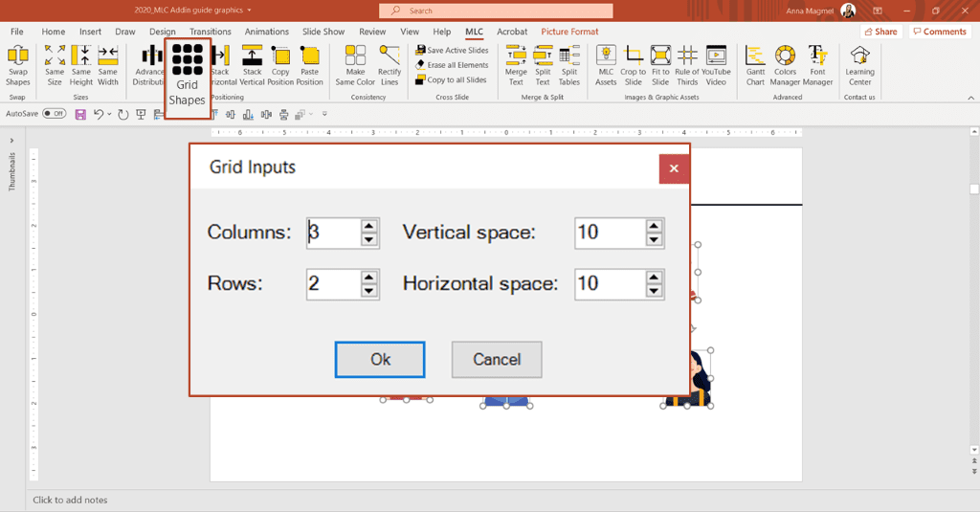Image resolution: width=980 pixels, height=512 pixels.
Task: Expand the Thumbnails pane chevron
Action: tap(11, 141)
